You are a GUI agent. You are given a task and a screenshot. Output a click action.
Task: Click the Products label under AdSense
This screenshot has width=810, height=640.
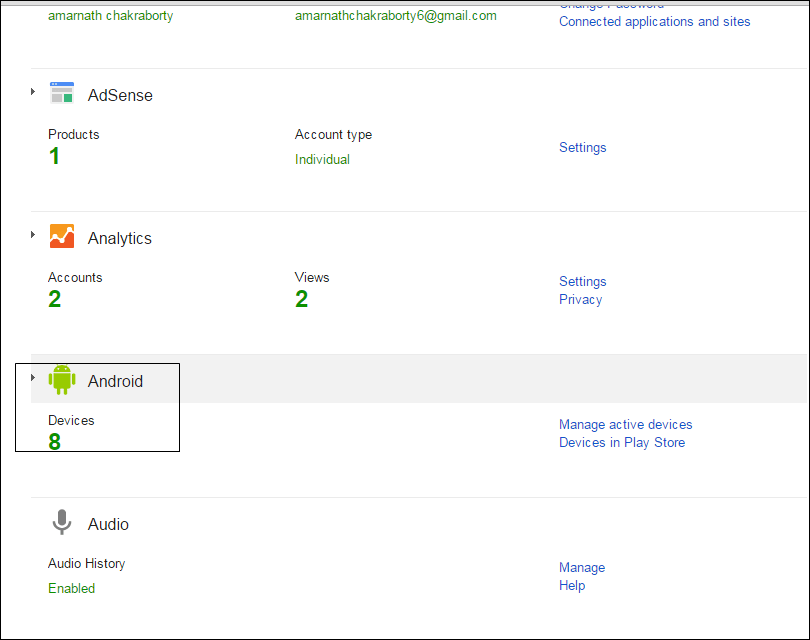coord(73,134)
